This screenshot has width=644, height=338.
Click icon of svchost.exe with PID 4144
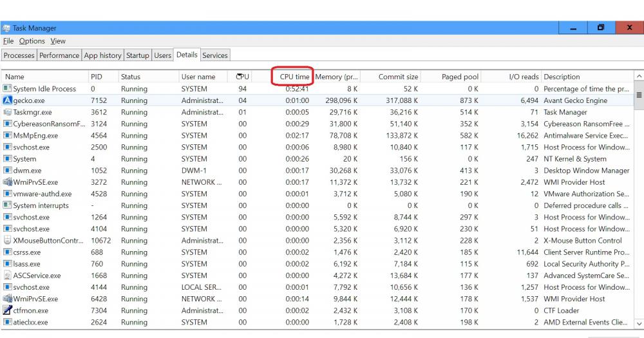click(x=7, y=286)
